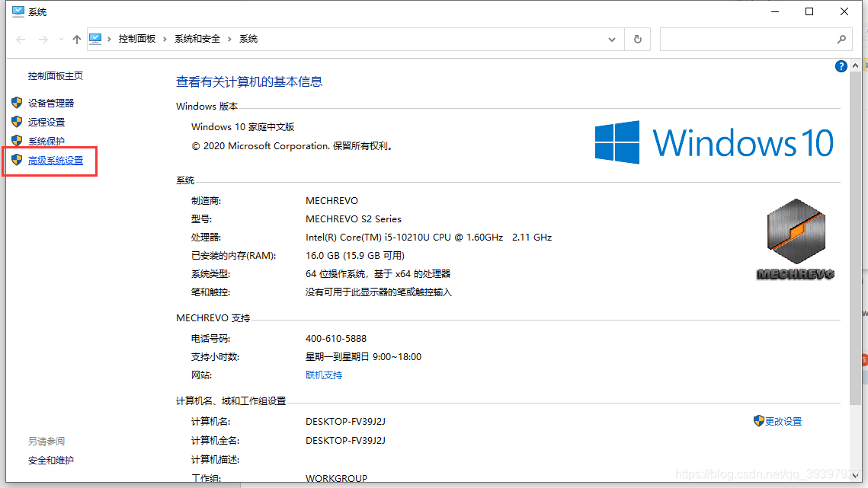Click shield icon beside 高级系统设置
The image size is (868, 488).
[x=17, y=160]
